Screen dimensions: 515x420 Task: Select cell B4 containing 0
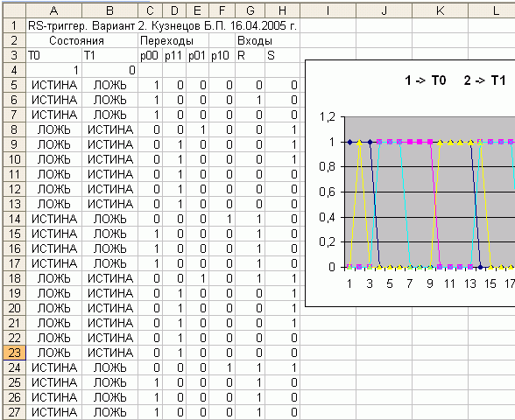click(109, 70)
